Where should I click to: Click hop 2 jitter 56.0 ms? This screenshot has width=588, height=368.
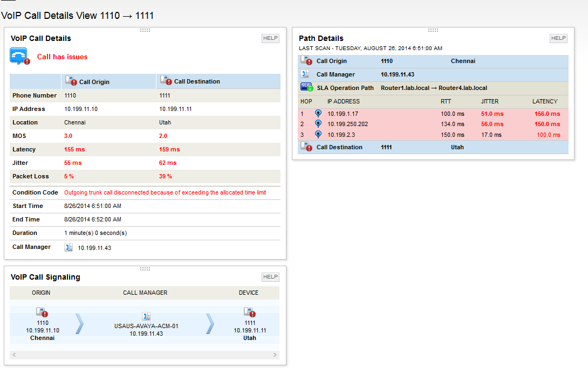493,124
